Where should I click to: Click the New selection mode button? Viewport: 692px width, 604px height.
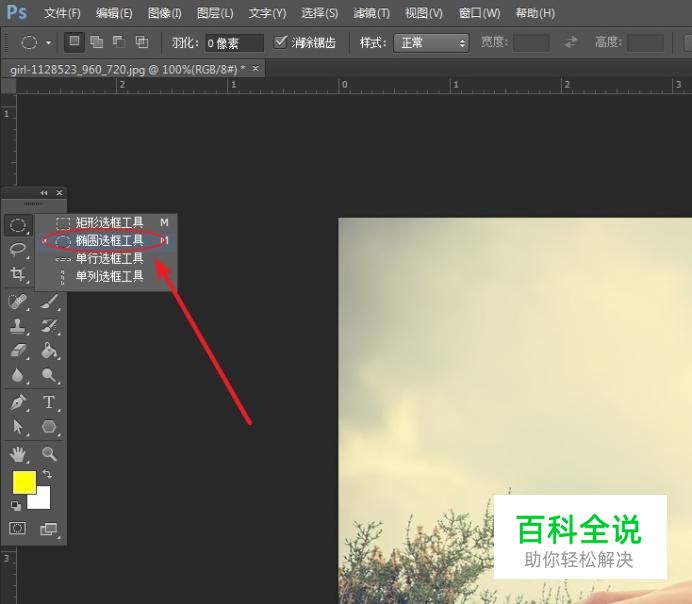tap(74, 42)
